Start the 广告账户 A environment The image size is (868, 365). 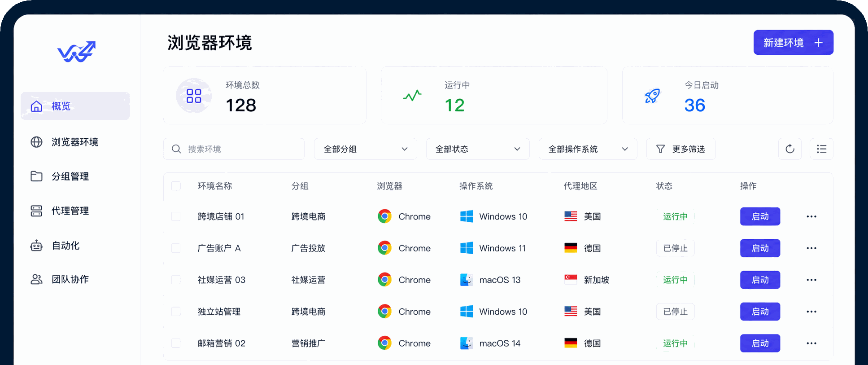coord(760,248)
